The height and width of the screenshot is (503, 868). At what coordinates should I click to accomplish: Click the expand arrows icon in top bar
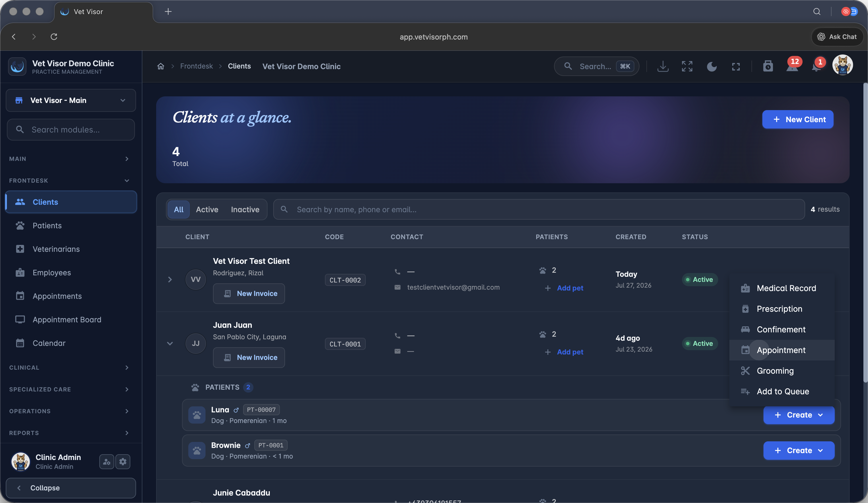[x=687, y=66]
